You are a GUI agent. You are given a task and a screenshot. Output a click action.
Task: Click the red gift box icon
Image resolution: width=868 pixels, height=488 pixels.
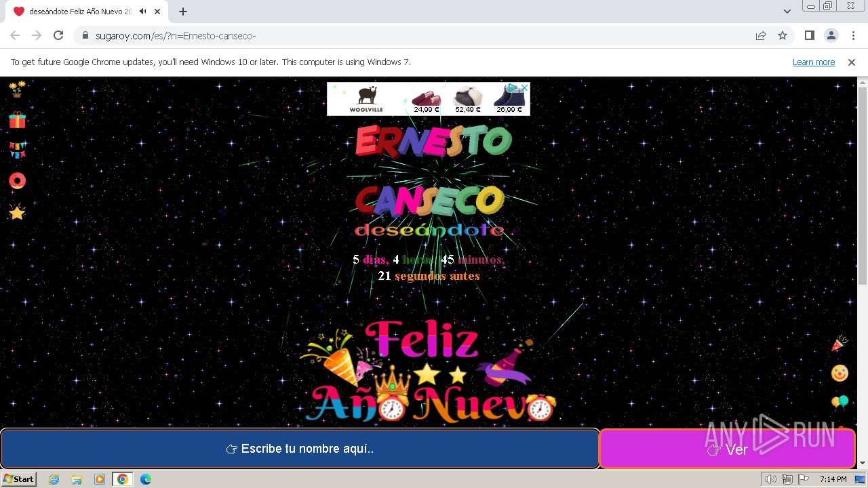(x=17, y=120)
